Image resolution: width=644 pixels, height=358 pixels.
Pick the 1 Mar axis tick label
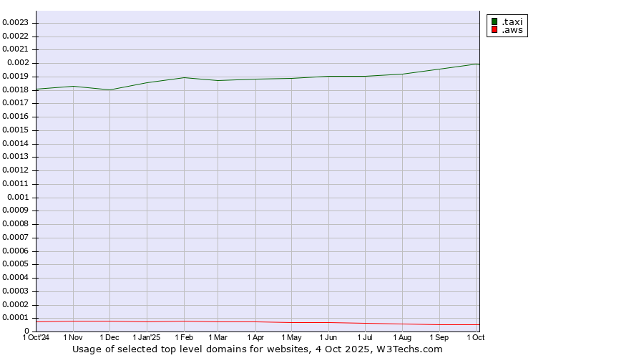218,337
